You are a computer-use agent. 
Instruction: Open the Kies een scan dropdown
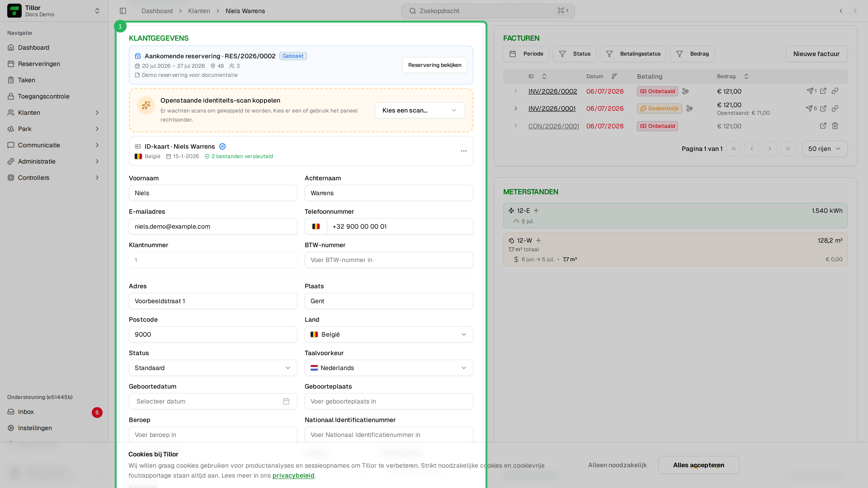[420, 110]
